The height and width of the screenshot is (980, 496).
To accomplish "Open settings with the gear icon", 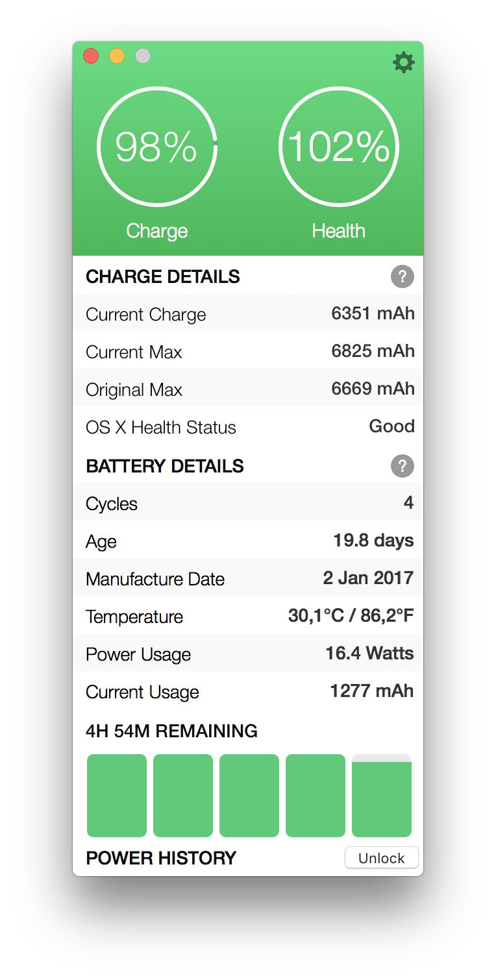I will 403,62.
